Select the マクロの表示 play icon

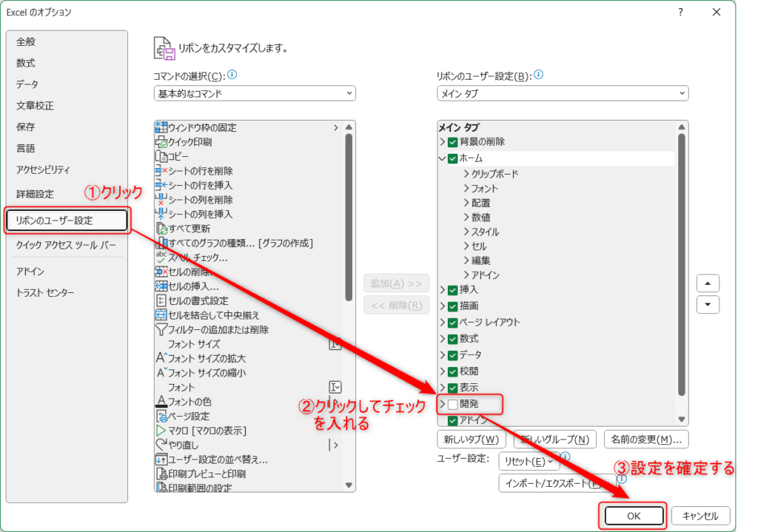tap(161, 431)
